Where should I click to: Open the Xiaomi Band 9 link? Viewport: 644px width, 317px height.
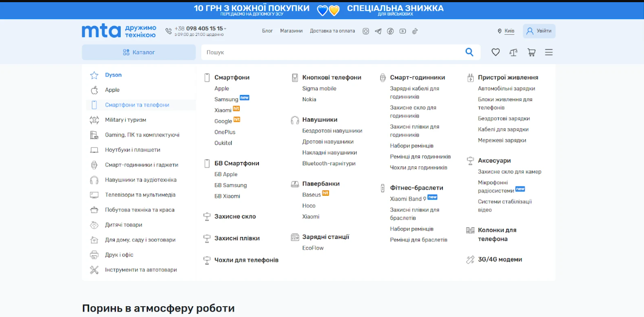(408, 199)
